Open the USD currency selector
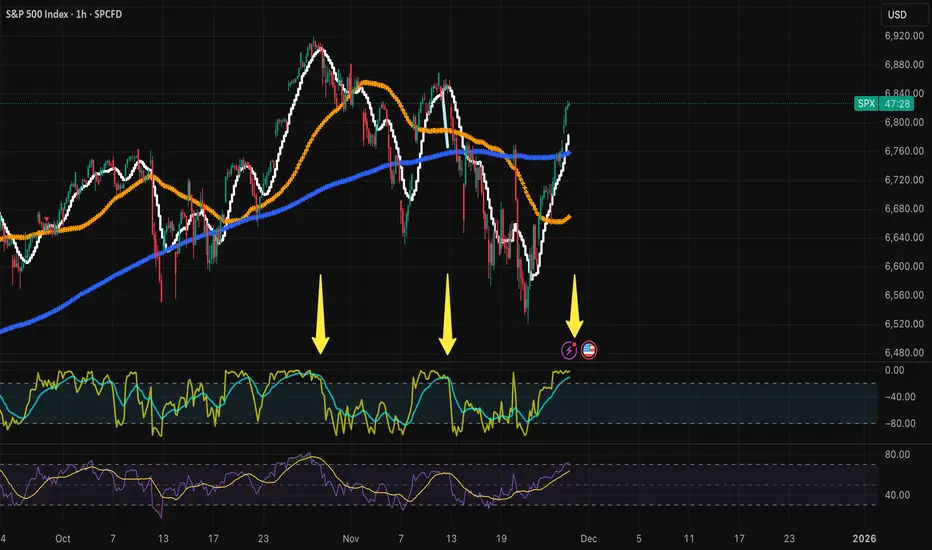The height and width of the screenshot is (550, 932). pos(897,14)
